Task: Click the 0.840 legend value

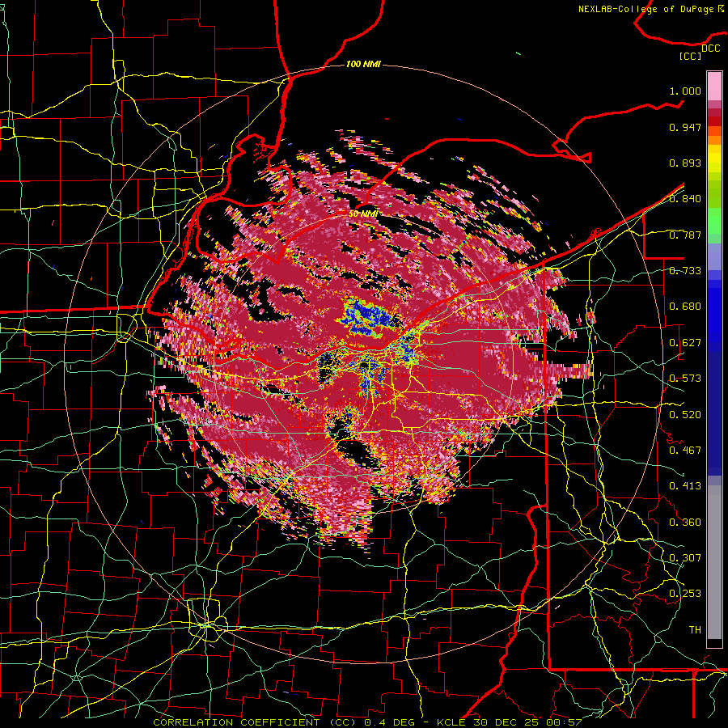Action: coord(685,199)
